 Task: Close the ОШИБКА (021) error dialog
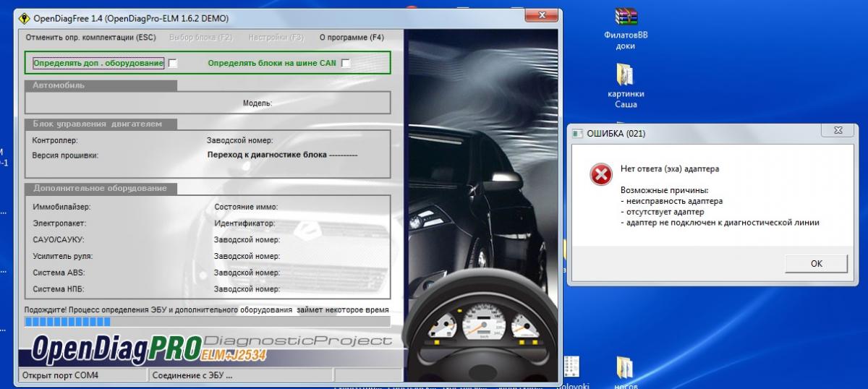(x=838, y=131)
